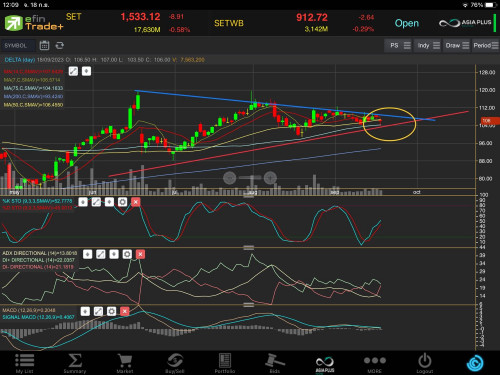Zoom out chart with minus button
Viewport: 500px width, 375px height.
pyautogui.click(x=229, y=178)
